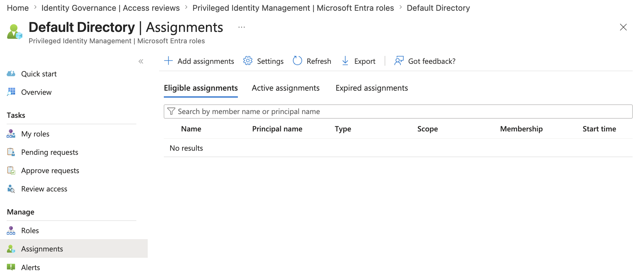Image resolution: width=644 pixels, height=278 pixels.
Task: Go to Identity Governance Access reviews breadcrumb
Action: (x=110, y=8)
